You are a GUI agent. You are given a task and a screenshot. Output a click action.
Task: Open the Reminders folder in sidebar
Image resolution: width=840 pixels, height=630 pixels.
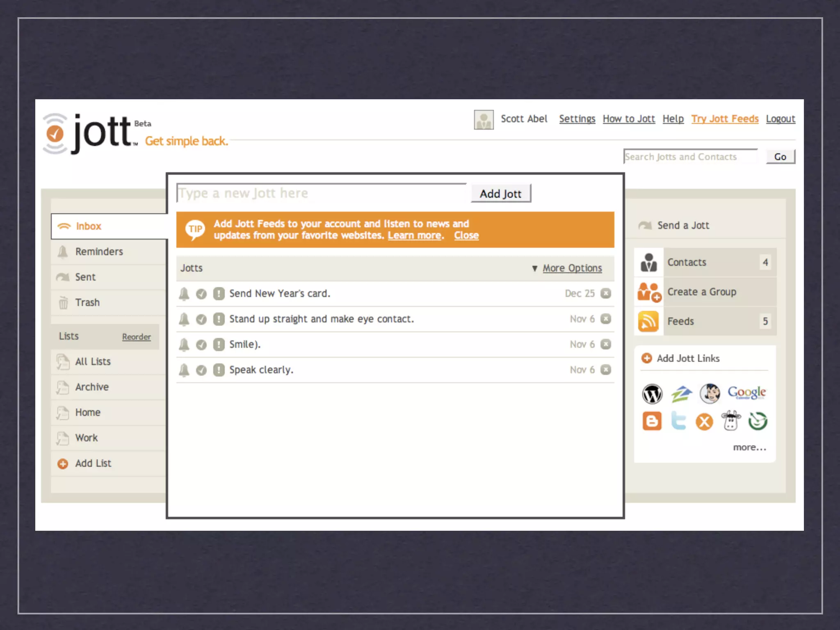99,251
